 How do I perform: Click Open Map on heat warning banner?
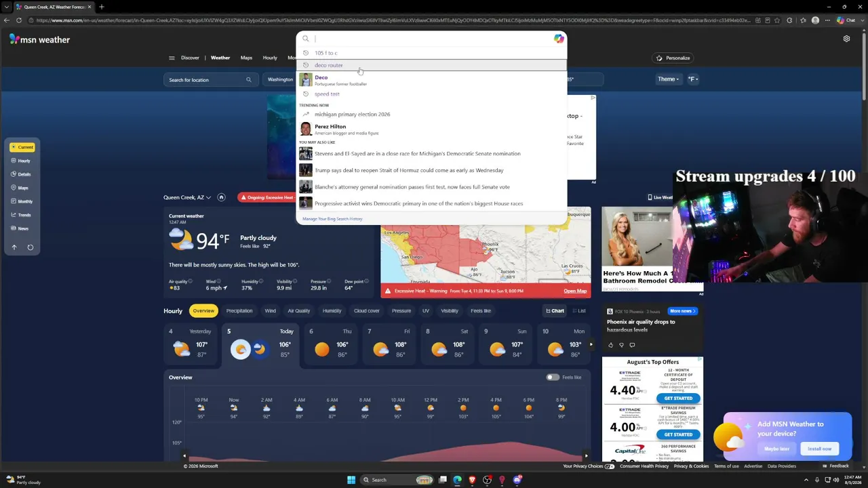coord(575,291)
